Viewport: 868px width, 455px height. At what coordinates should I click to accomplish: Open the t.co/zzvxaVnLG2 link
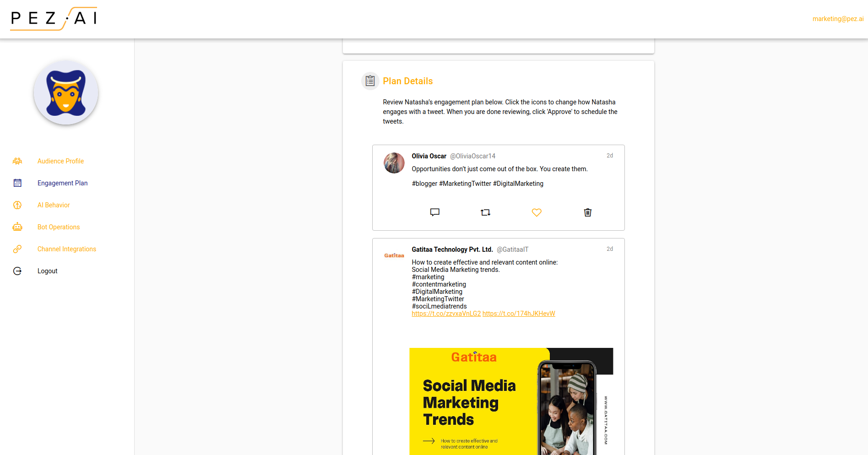[x=446, y=314]
